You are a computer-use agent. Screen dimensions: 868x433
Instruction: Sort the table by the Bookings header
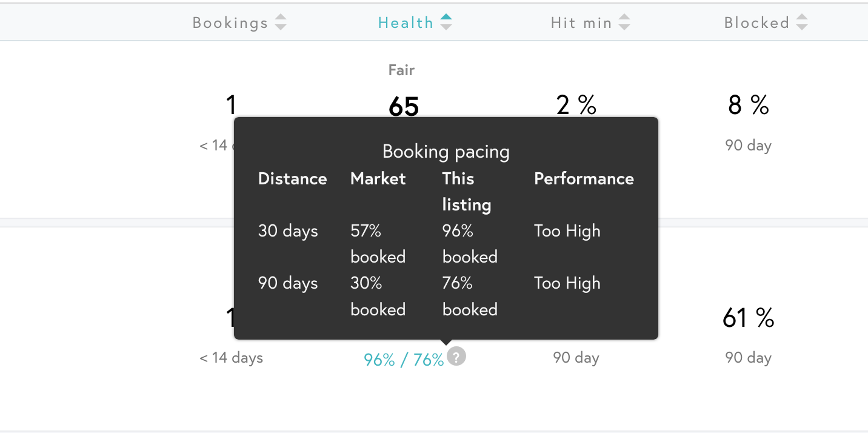point(230,23)
